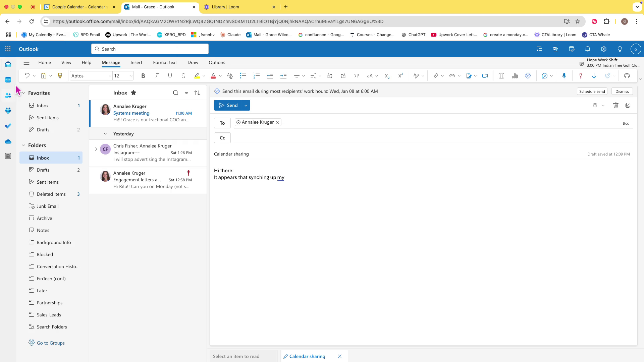Click the attach file paperclip icon
This screenshot has height=362, width=644.
click(435, 76)
